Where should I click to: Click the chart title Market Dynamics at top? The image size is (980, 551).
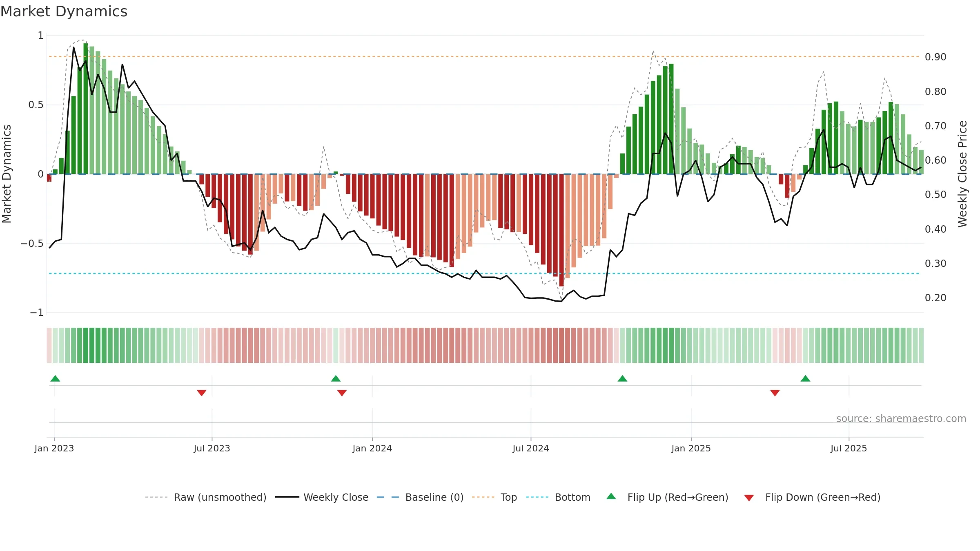(x=64, y=11)
